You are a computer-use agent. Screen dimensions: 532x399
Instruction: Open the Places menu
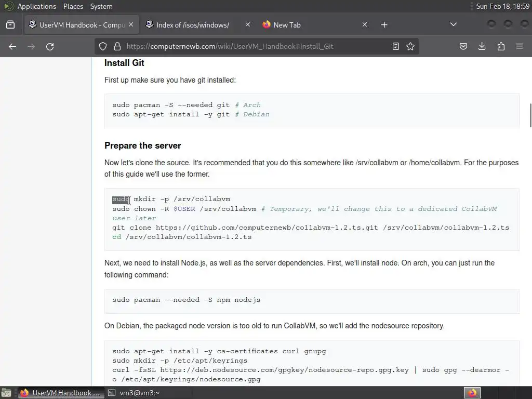73,6
